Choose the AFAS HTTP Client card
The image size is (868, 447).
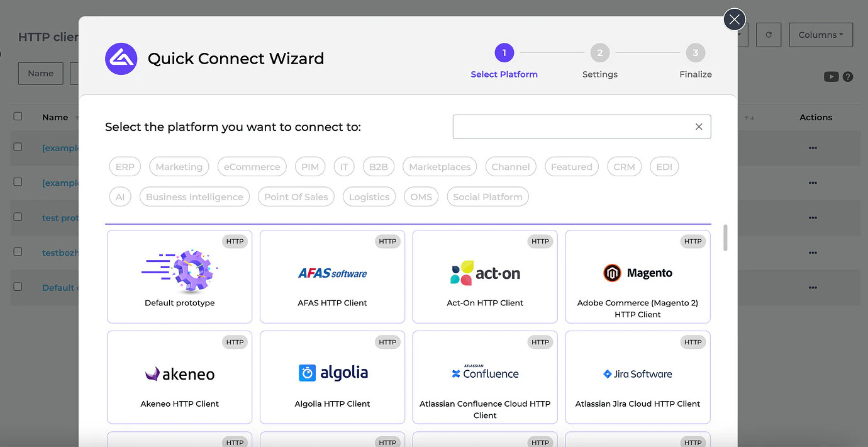click(x=332, y=276)
